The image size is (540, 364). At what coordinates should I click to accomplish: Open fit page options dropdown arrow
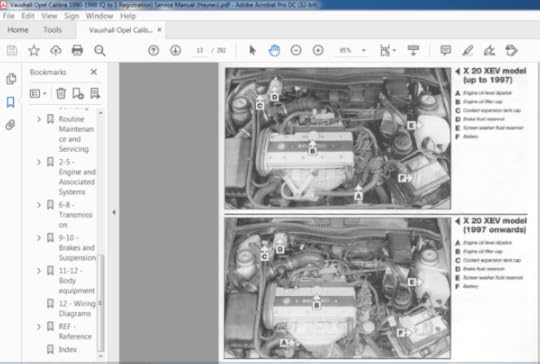coord(394,51)
